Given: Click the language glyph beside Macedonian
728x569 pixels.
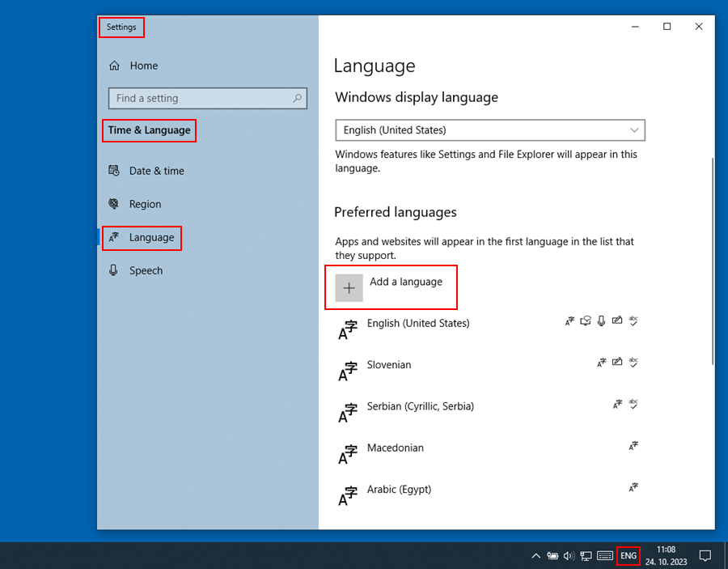Looking at the screenshot, I should pyautogui.click(x=348, y=455).
